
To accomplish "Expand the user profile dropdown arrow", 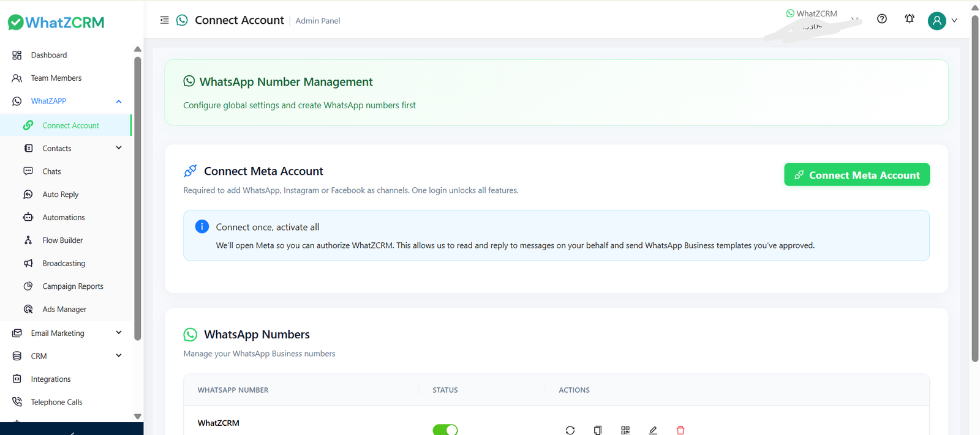I will tap(954, 20).
